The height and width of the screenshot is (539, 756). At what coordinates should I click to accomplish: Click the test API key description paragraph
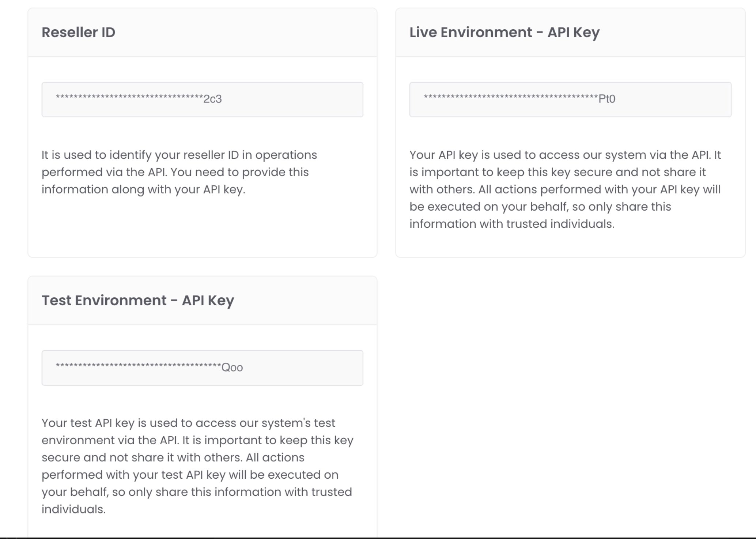(x=197, y=466)
